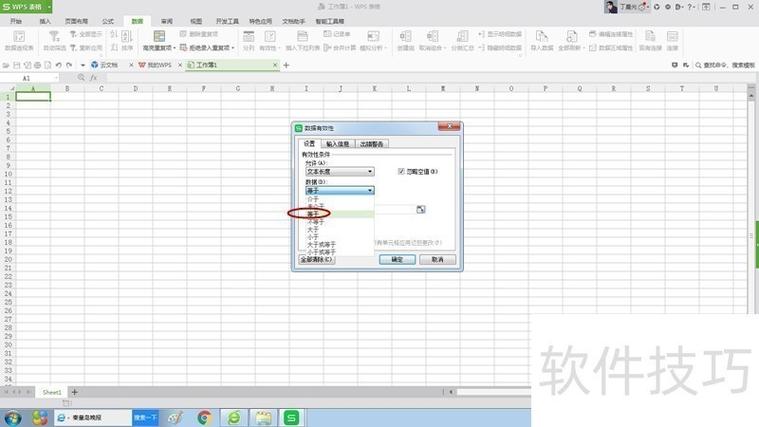Click 隐藏明细数据 in the ribbon
Screen dimensions: 759x427
(500, 47)
